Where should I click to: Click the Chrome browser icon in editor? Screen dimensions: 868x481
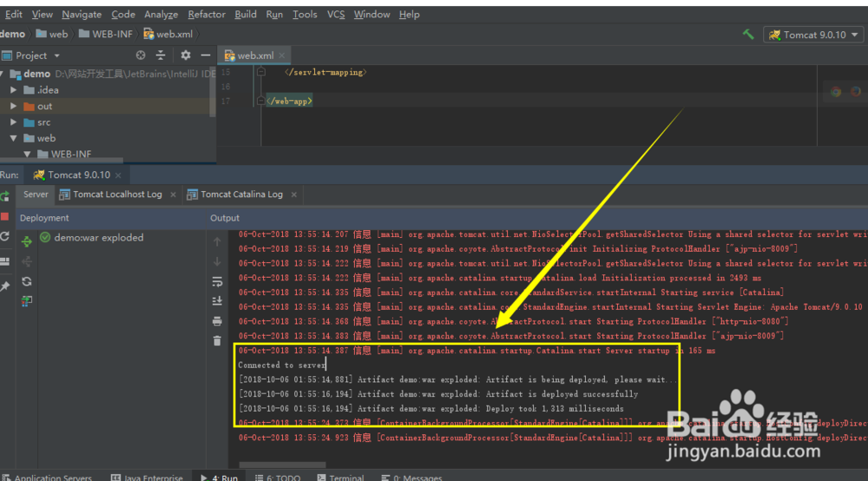click(x=836, y=92)
